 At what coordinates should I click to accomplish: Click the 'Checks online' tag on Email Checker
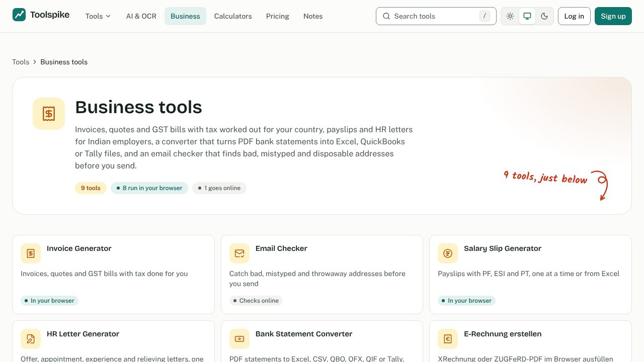coord(256,301)
